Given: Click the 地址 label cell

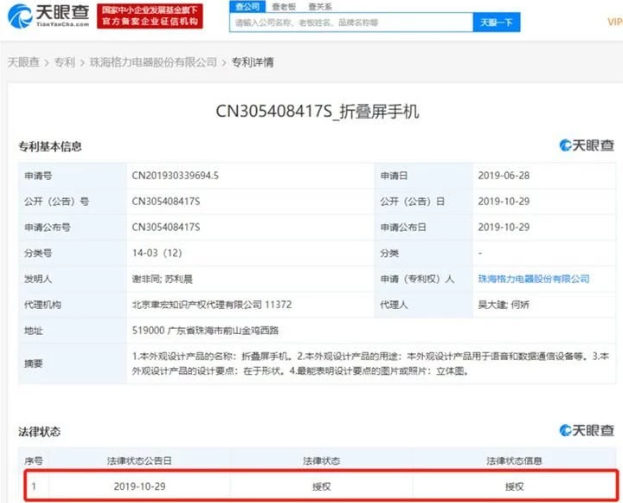Looking at the screenshot, I should 73,331.
